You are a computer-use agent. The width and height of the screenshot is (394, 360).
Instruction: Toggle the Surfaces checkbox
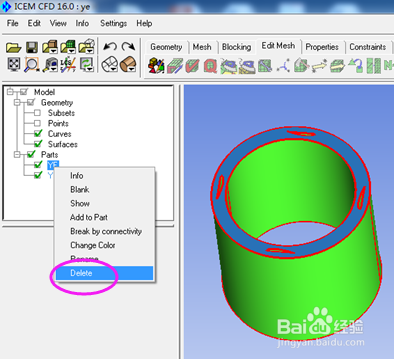pos(38,144)
